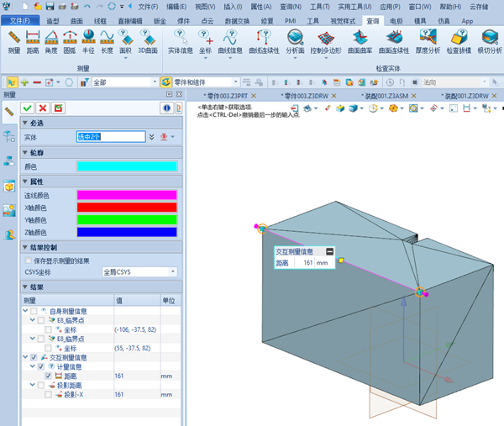
Task: Uncheck the 距离 result row checkbox
Action: 48,376
